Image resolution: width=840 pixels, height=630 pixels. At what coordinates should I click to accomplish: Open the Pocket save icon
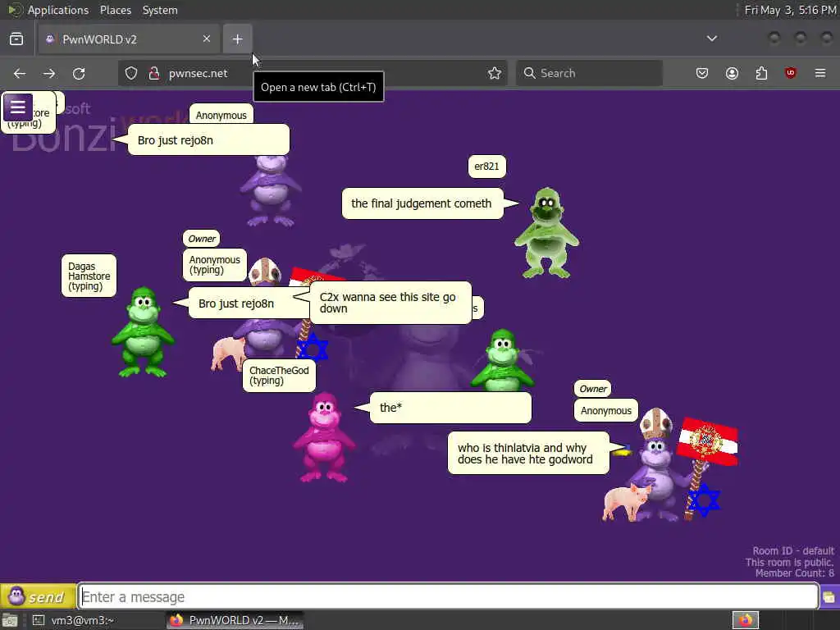coord(702,73)
